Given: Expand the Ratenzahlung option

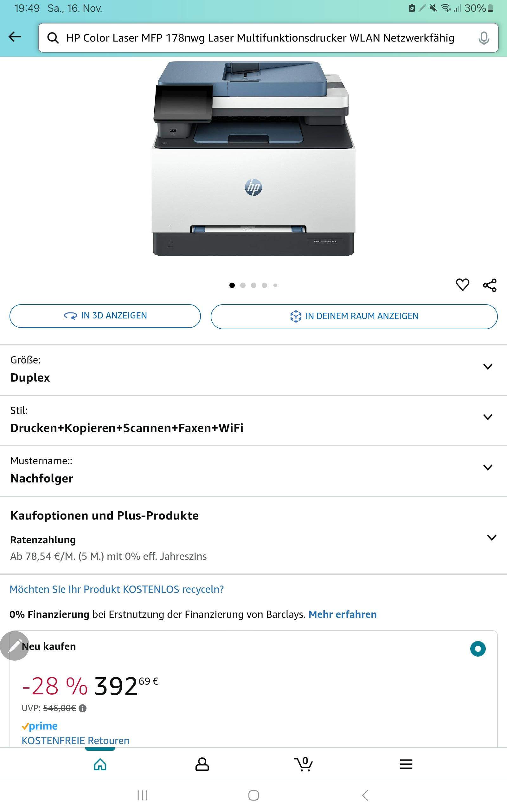Looking at the screenshot, I should (x=253, y=547).
